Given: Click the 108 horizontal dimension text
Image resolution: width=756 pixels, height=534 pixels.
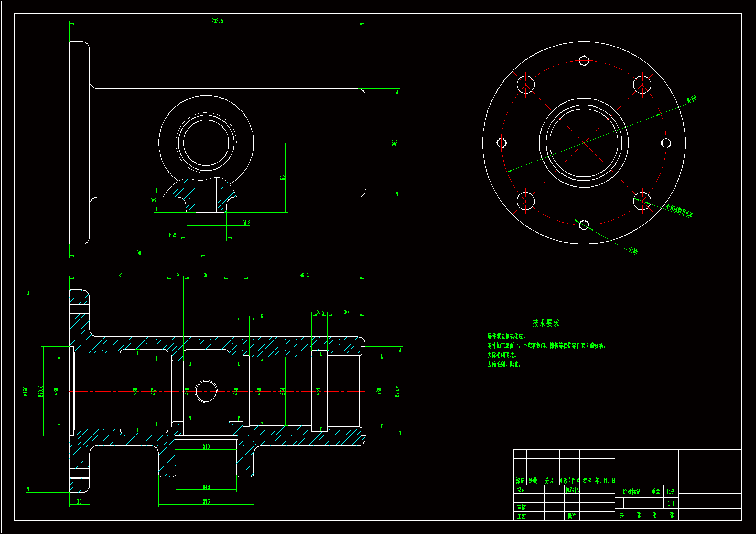Looking at the screenshot, I should (x=137, y=253).
